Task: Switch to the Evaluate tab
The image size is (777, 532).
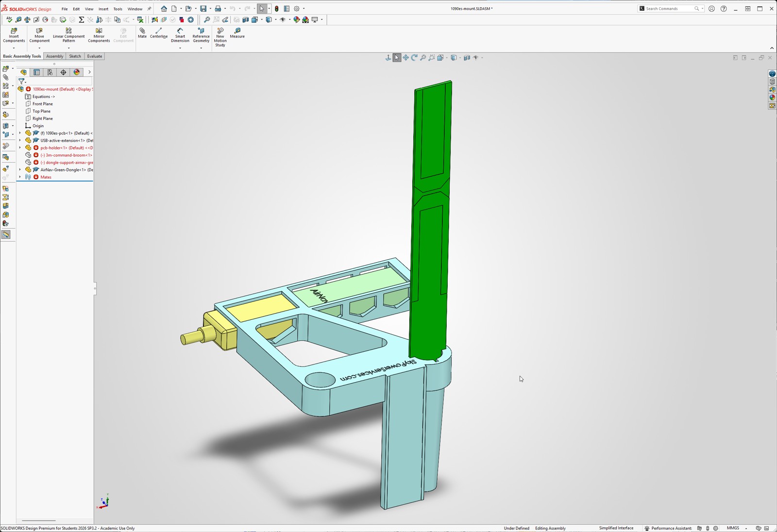Action: coord(94,56)
